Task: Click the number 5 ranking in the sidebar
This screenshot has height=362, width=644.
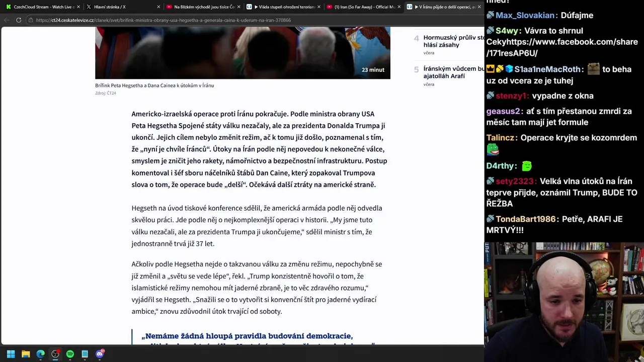Action: [x=416, y=69]
